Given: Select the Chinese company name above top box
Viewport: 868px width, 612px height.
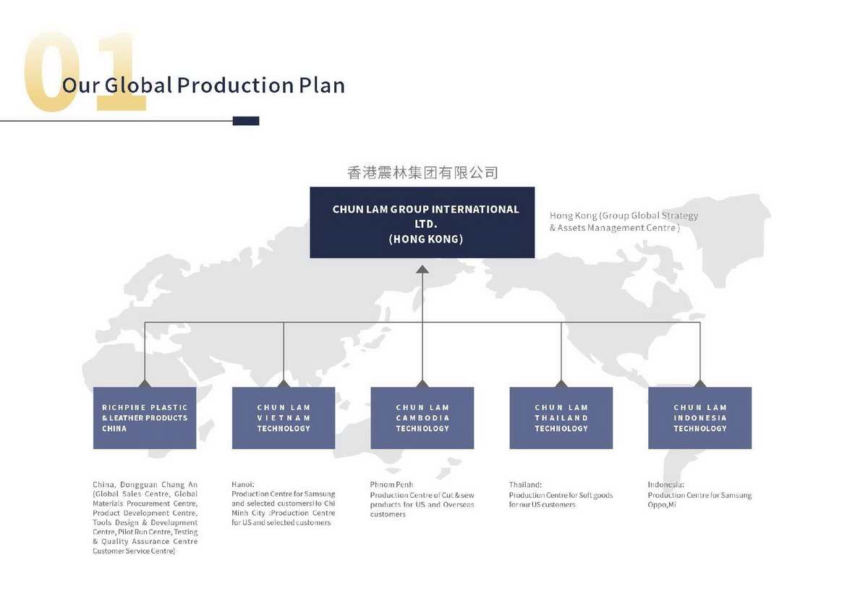Looking at the screenshot, I should 422,173.
